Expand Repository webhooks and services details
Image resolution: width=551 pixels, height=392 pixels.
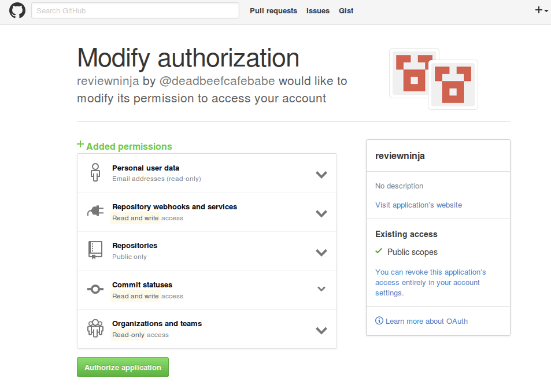pos(321,213)
